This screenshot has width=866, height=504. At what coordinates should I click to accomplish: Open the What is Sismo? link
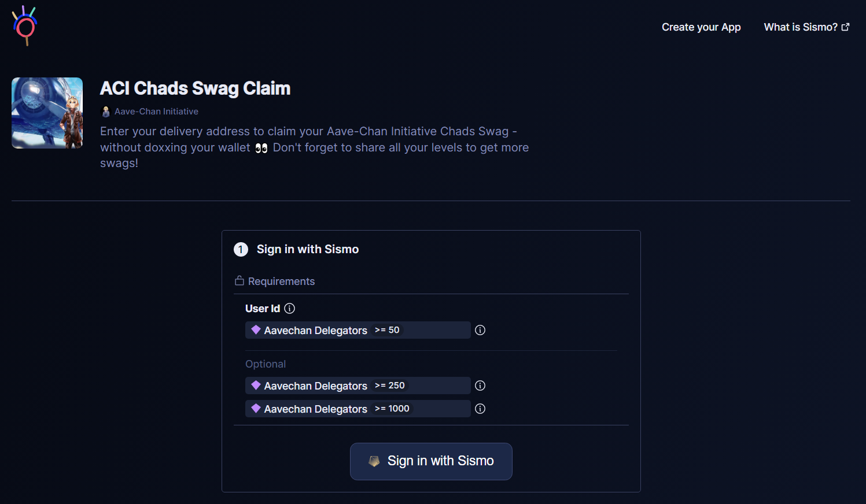[x=800, y=27]
